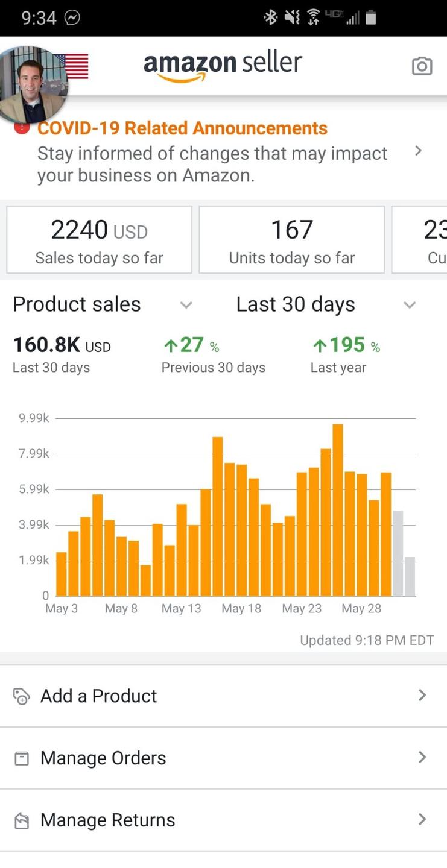
Task: Expand the Product sales dropdown
Action: (x=186, y=305)
